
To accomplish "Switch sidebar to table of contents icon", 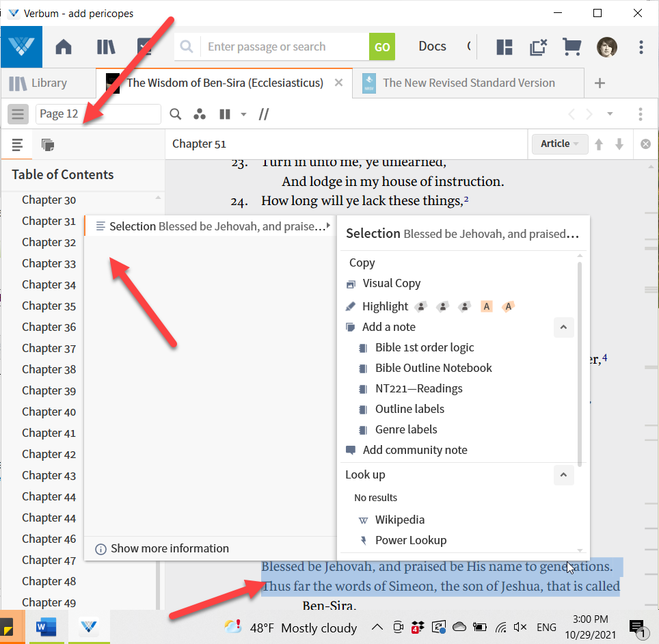I will click(x=17, y=145).
